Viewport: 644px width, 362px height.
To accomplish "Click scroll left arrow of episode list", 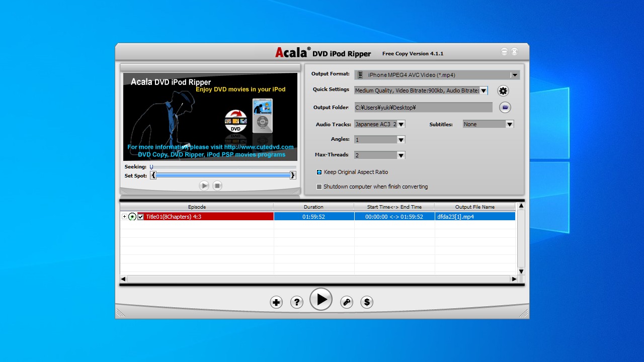I will pos(124,279).
